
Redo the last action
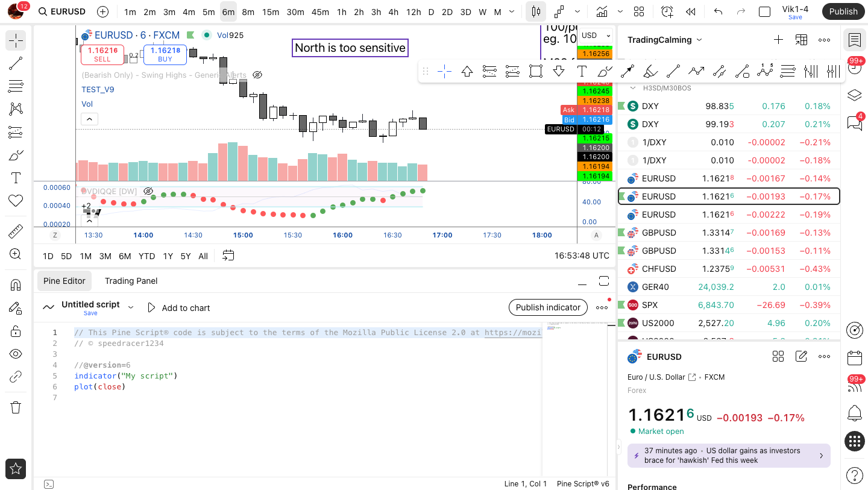click(x=741, y=11)
